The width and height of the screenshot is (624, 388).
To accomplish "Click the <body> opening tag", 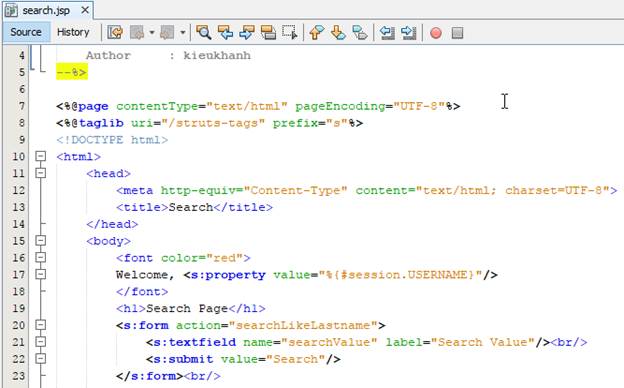I will point(108,241).
